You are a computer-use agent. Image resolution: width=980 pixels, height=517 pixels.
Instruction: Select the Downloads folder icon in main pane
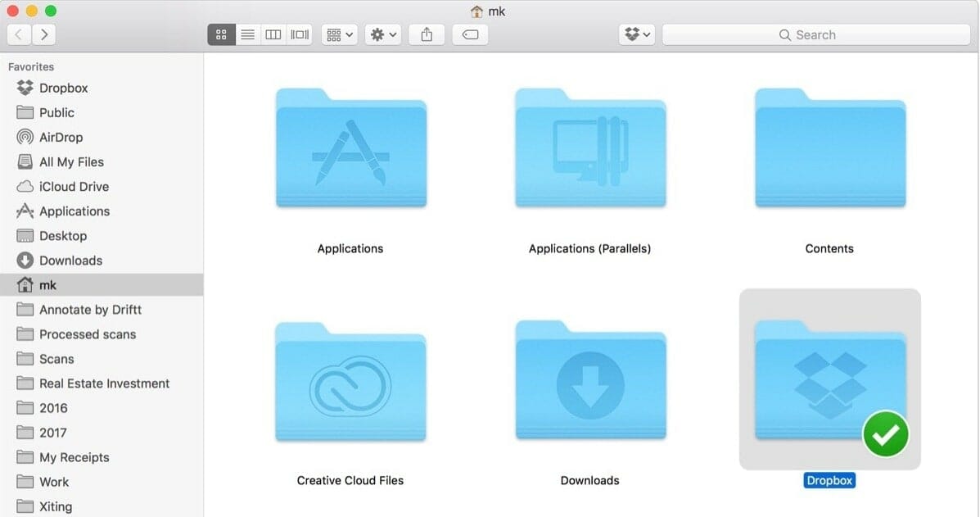(590, 380)
